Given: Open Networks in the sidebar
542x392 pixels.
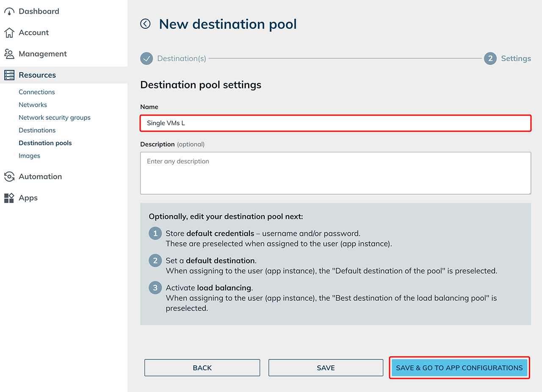Looking at the screenshot, I should [33, 105].
